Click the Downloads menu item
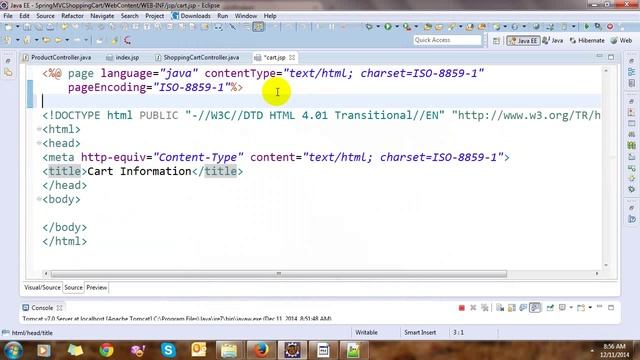This screenshot has width=640, height=360. 191,16
